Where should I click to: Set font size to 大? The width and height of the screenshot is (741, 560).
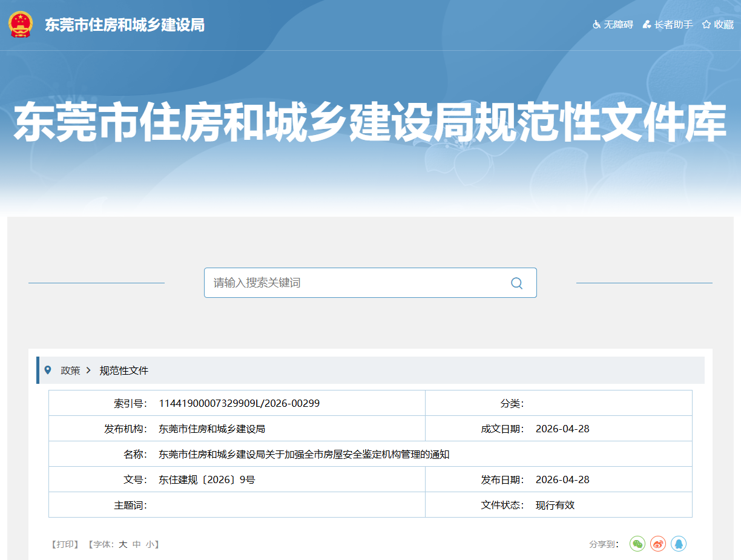coord(123,544)
